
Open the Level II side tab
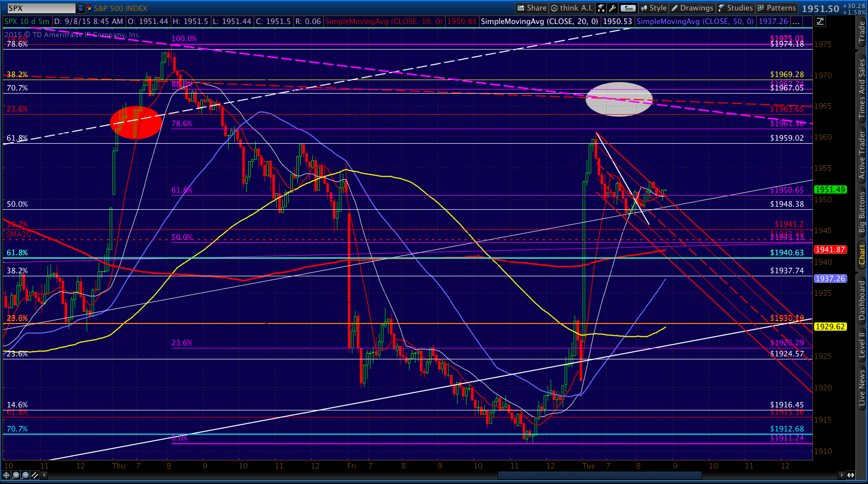pyautogui.click(x=861, y=345)
